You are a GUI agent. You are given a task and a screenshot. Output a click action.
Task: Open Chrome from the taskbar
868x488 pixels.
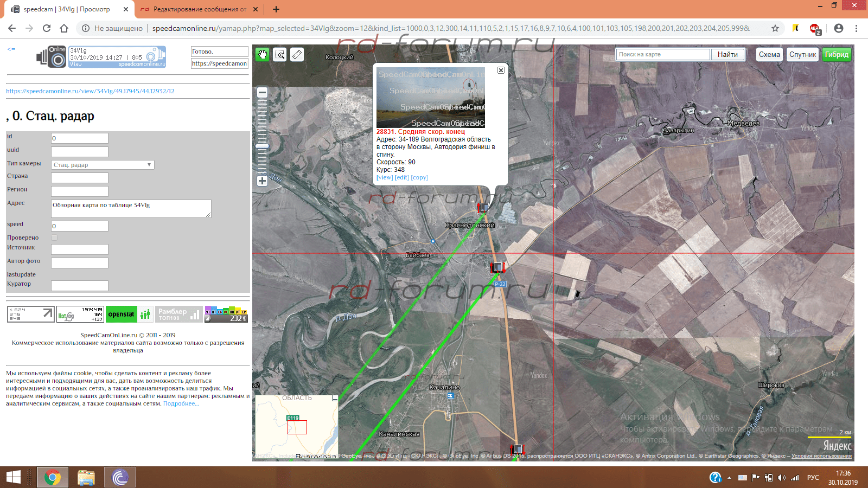pos(53,477)
